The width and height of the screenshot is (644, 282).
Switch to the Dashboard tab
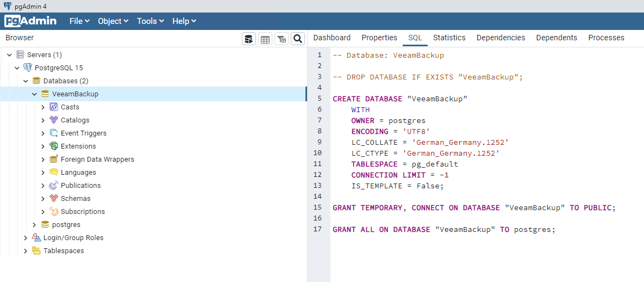(x=332, y=38)
